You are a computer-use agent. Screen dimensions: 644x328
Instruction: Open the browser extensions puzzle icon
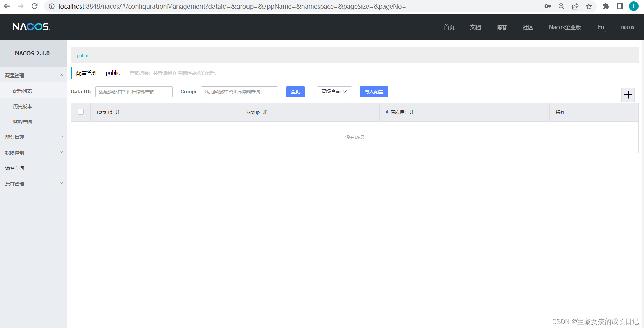[x=606, y=7]
